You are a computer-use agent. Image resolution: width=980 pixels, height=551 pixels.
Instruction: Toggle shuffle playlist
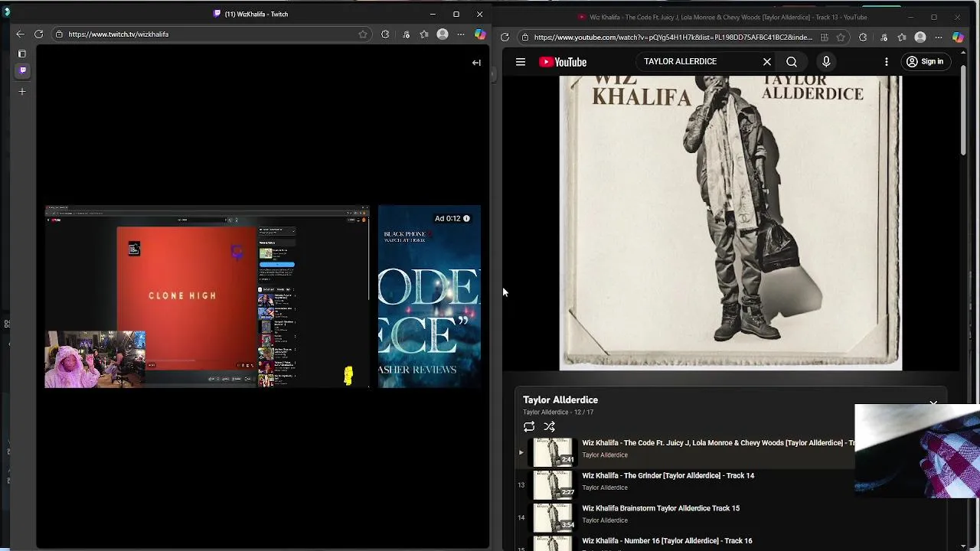pyautogui.click(x=549, y=426)
